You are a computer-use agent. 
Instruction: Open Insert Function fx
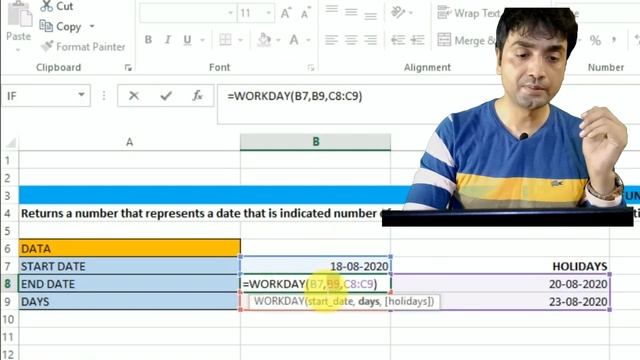(198, 96)
